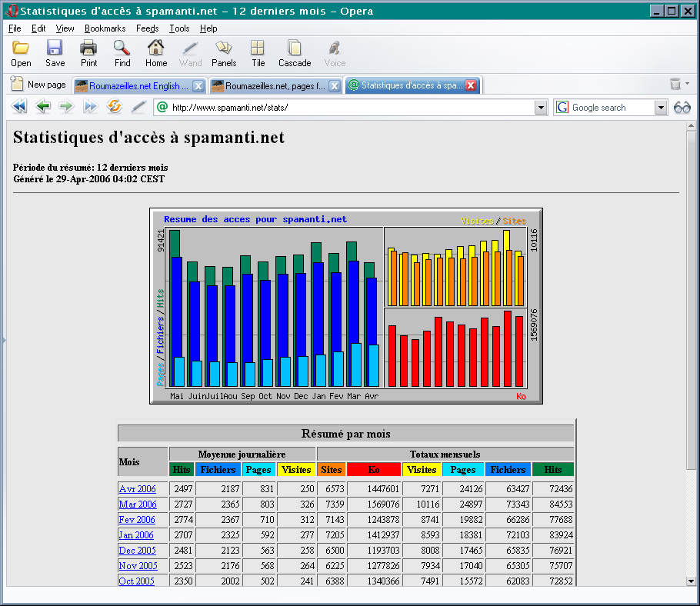
Task: Click the glasses view mode icon
Action: coord(682,108)
